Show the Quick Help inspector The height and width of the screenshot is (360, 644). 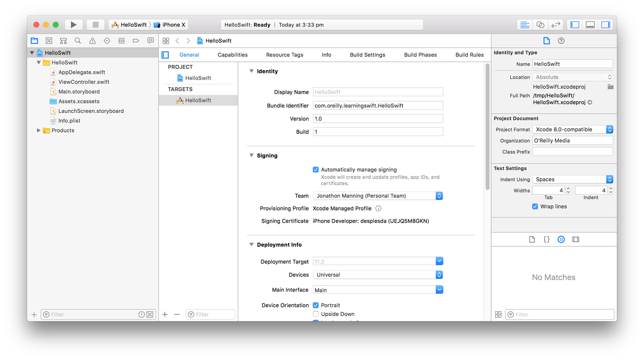coord(561,41)
